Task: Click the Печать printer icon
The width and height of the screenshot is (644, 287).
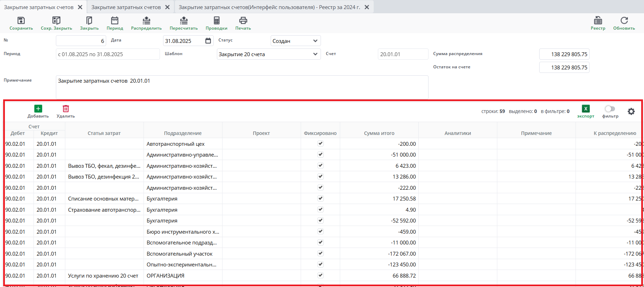Action: 243,21
